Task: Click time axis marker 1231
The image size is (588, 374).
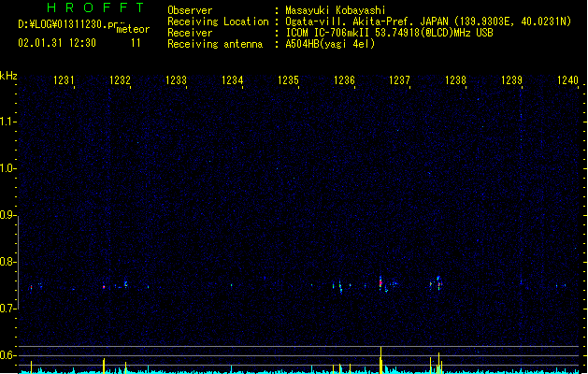Action: 64,80
